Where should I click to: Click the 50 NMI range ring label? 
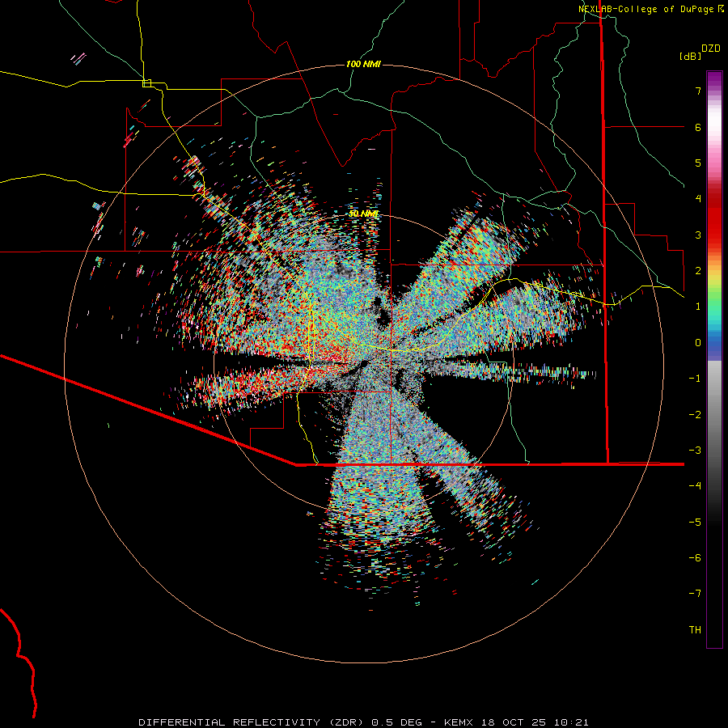coord(363,214)
